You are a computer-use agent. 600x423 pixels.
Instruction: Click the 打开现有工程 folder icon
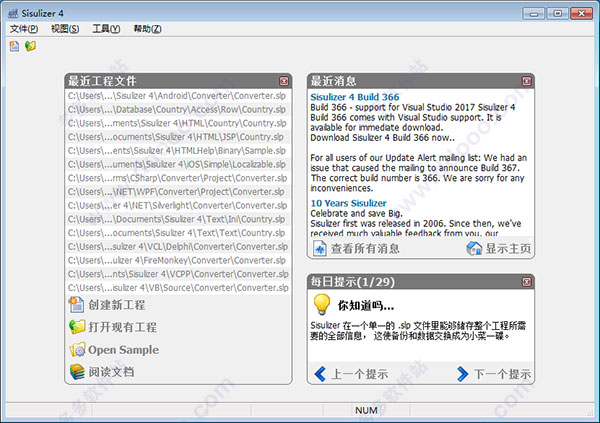(x=77, y=327)
